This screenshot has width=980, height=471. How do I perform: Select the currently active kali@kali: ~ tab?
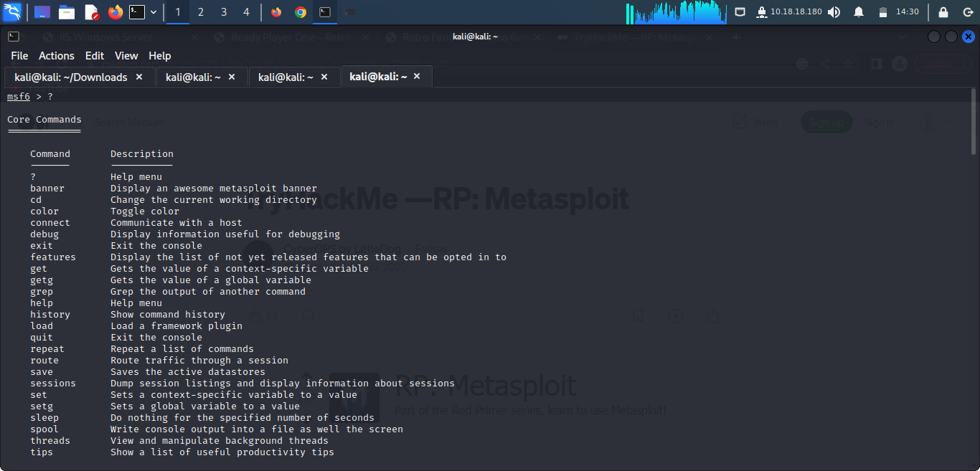pos(386,76)
